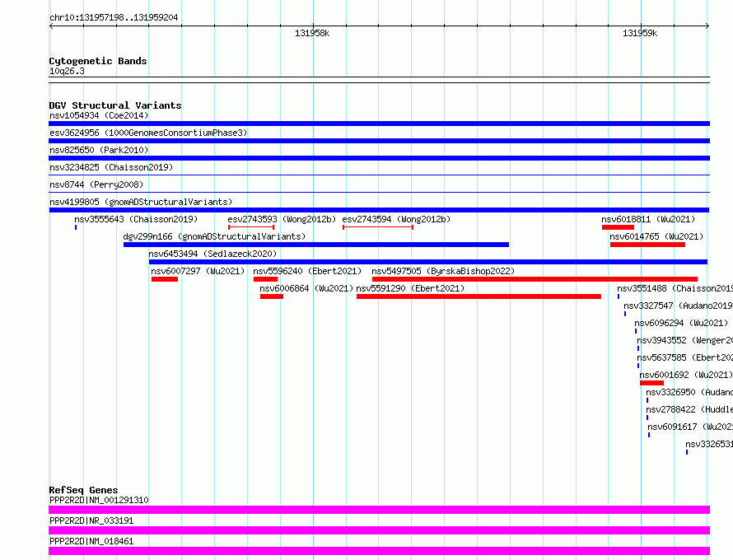The width and height of the screenshot is (733, 560).
Task: Click the 131959k ruler tick label
Action: pyautogui.click(x=640, y=33)
